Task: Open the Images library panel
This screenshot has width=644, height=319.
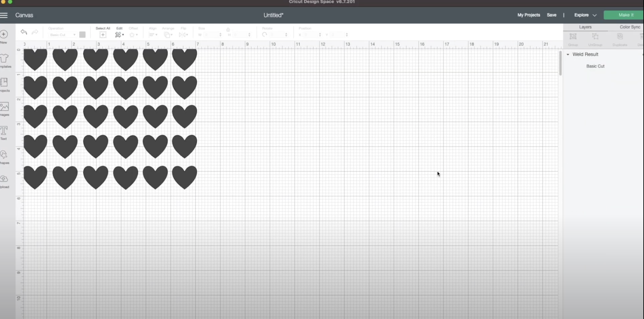Action: coord(4,109)
